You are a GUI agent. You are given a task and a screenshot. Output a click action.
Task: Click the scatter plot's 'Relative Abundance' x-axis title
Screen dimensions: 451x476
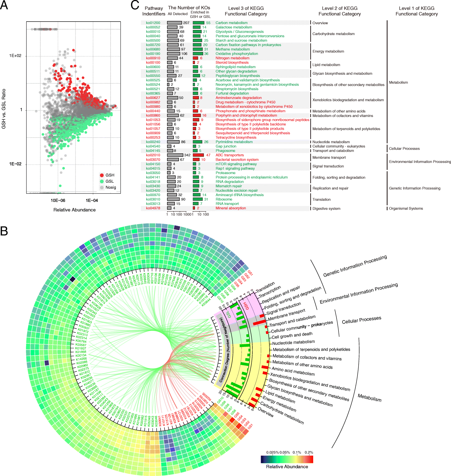[74, 210]
